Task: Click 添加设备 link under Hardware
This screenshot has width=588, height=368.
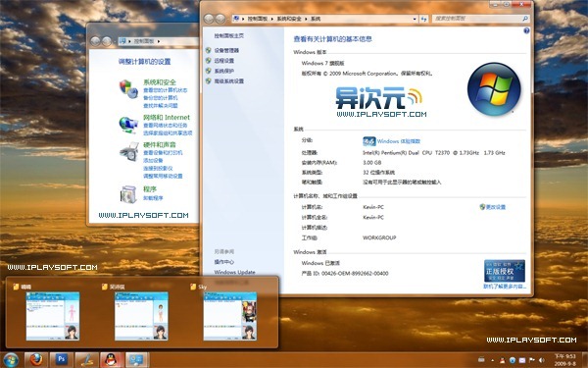Action: pos(154,160)
